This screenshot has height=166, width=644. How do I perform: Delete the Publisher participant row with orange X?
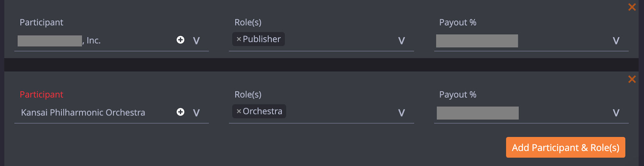tap(632, 7)
